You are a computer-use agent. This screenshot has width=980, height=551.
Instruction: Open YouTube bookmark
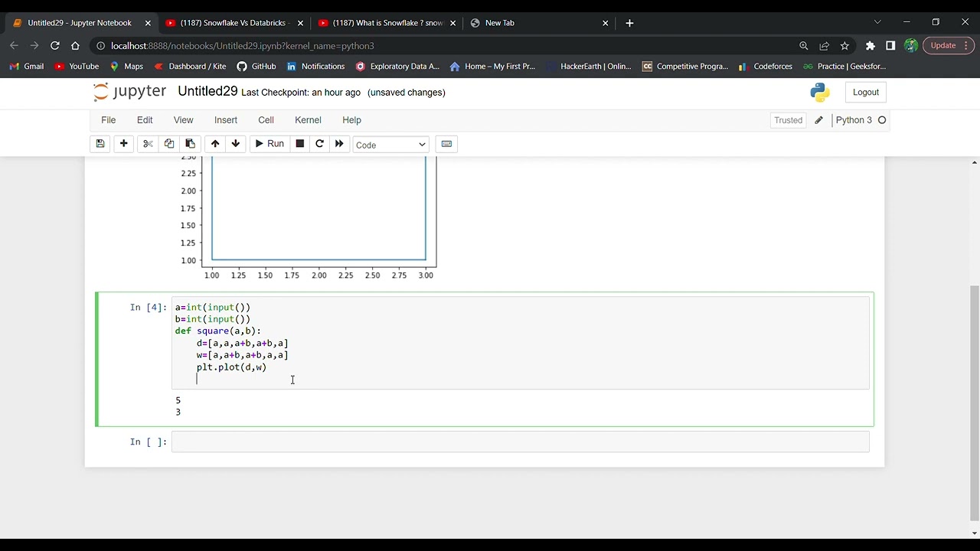coord(77,67)
